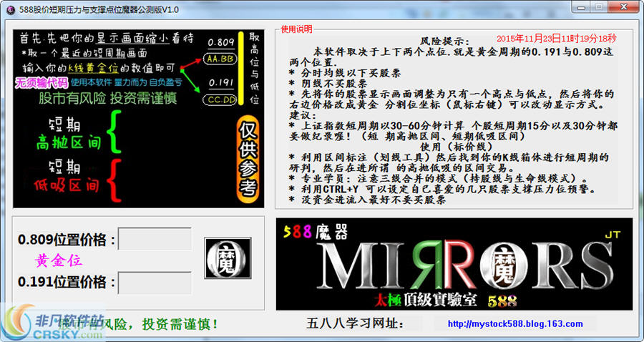Click the 0.191位置价格 label
Image resolution: width=644 pixels, height=342 pixels.
click(x=67, y=282)
